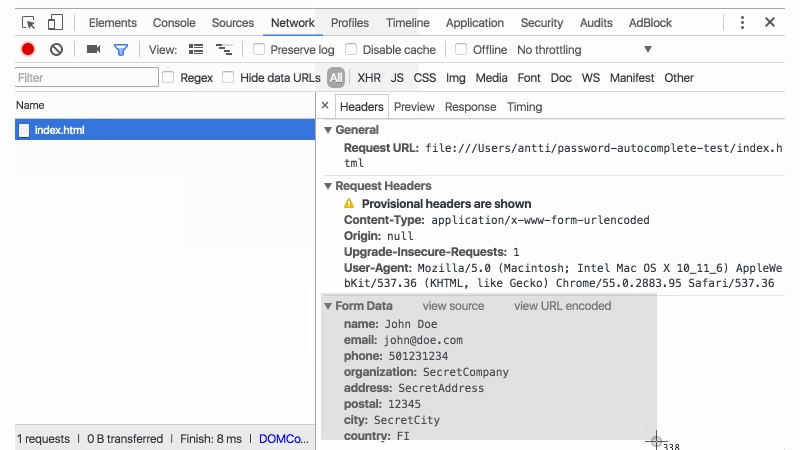Click the inspect element picker icon
Image resolution: width=800 pixels, height=450 pixels.
pyautogui.click(x=28, y=22)
